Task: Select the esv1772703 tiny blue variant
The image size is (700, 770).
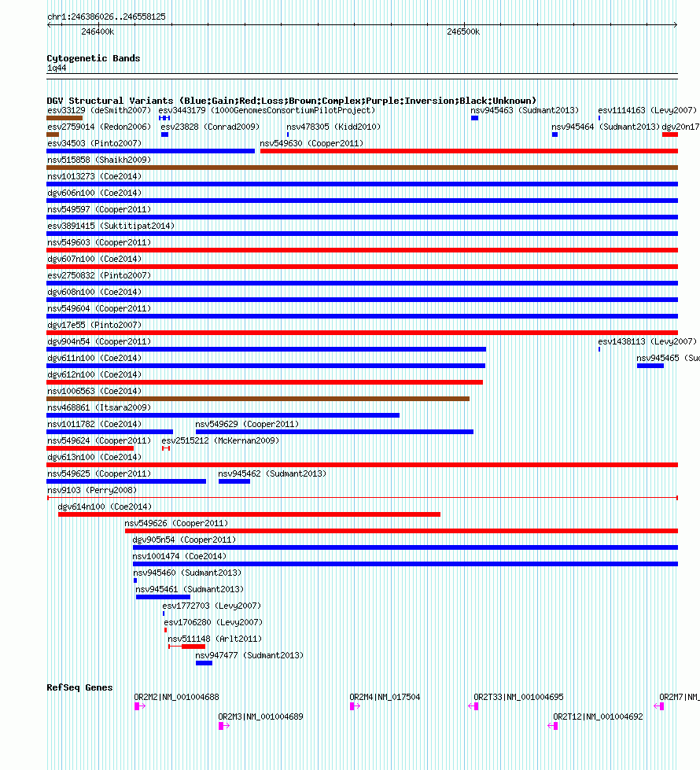Action: point(164,613)
